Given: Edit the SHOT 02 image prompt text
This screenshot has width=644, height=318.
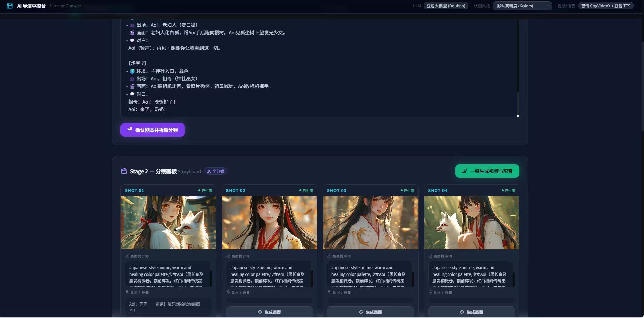Looking at the screenshot, I should pos(269,274).
